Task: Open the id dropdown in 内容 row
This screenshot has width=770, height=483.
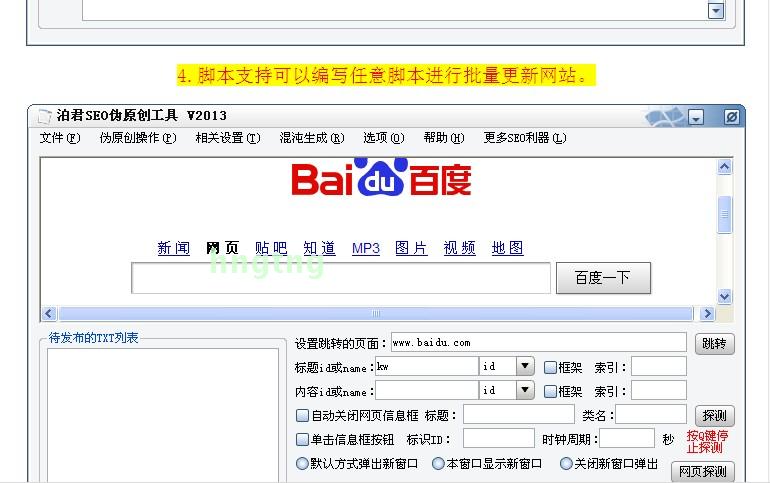Action: click(x=525, y=390)
